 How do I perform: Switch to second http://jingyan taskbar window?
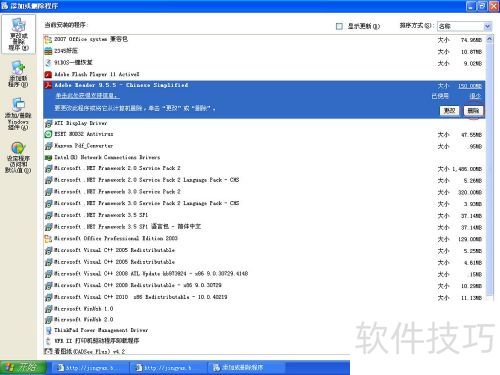tap(168, 368)
